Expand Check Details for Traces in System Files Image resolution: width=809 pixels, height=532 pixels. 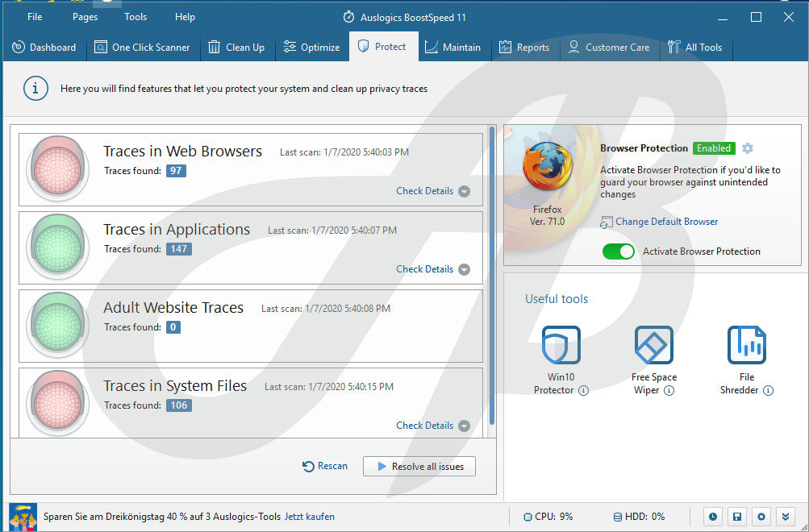(433, 426)
